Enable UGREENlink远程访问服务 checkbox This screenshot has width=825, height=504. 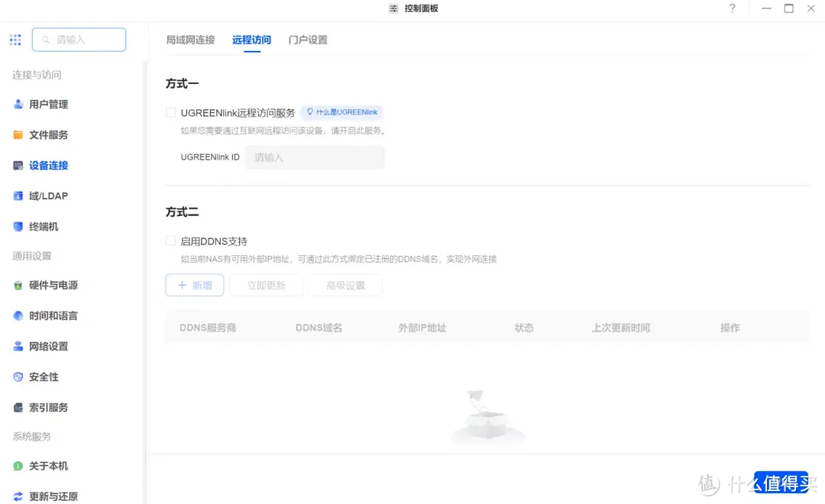point(170,112)
